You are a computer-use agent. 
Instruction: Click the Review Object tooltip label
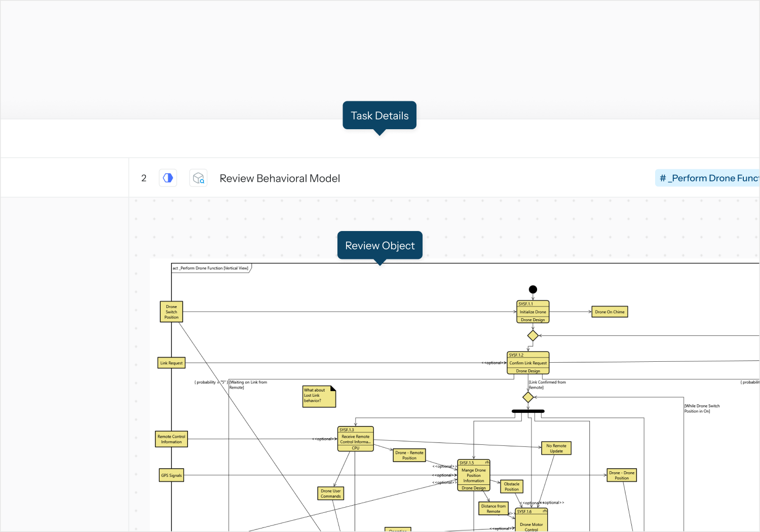click(x=379, y=246)
